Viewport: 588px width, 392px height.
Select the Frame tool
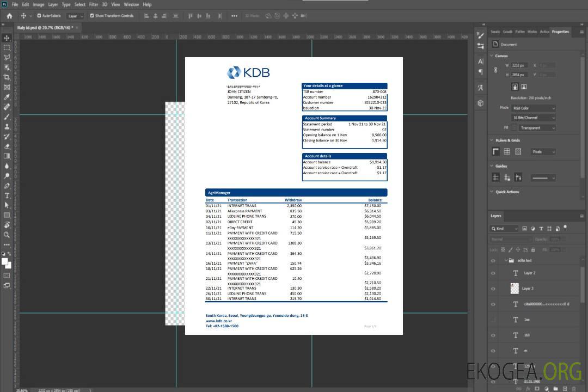(x=7, y=87)
